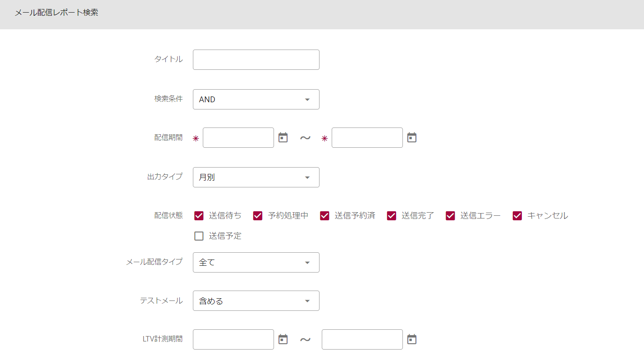Click the タイトル text input field
644x364 pixels.
pos(256,60)
